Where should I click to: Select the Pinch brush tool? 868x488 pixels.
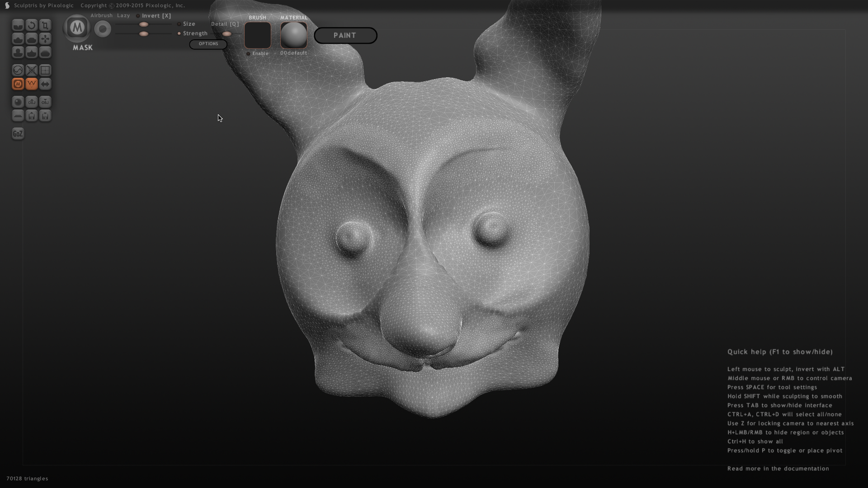point(32,52)
